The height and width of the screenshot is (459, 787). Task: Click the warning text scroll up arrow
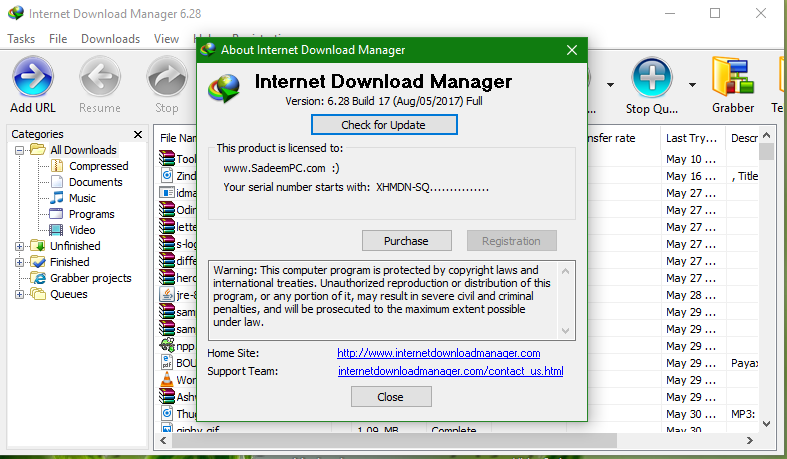(566, 271)
